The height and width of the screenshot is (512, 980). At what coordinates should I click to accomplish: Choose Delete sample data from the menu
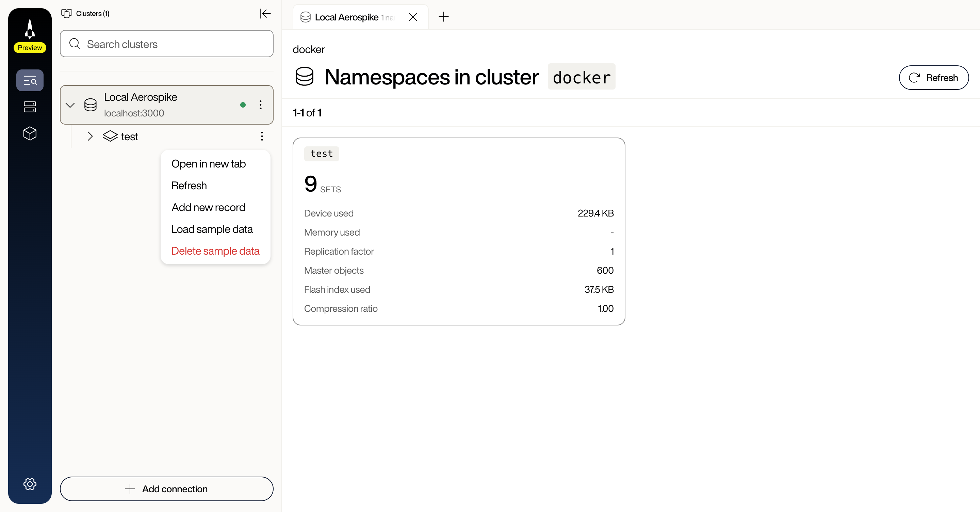tap(215, 251)
